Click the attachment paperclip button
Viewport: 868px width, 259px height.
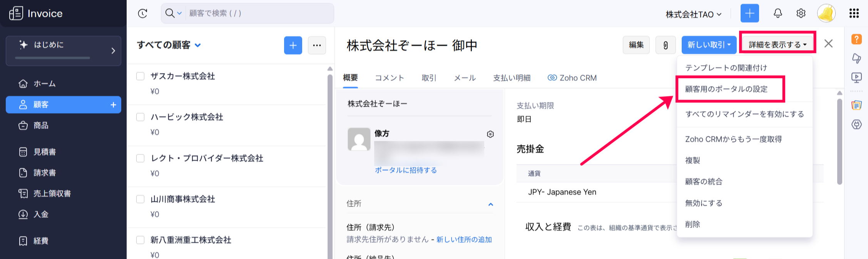tap(665, 45)
